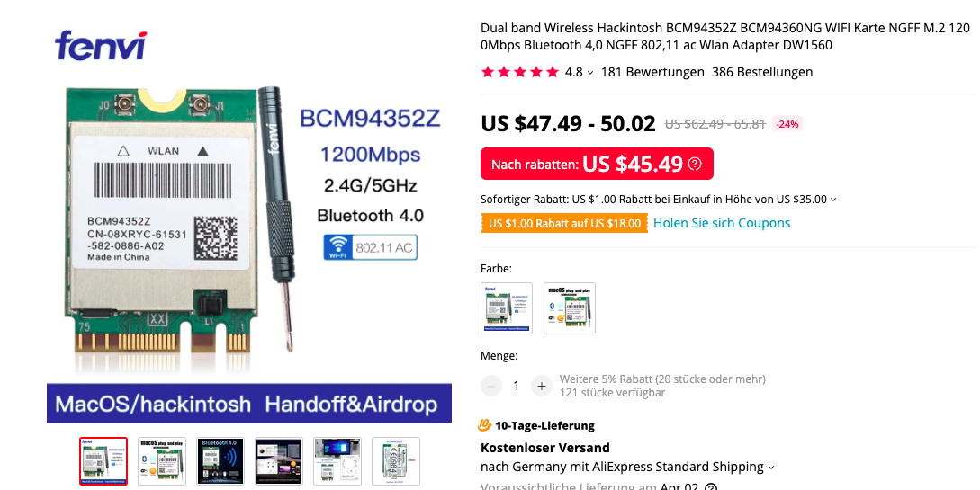Click the question mark icon beside US $45.49
The width and height of the screenshot is (980, 490).
tap(695, 165)
